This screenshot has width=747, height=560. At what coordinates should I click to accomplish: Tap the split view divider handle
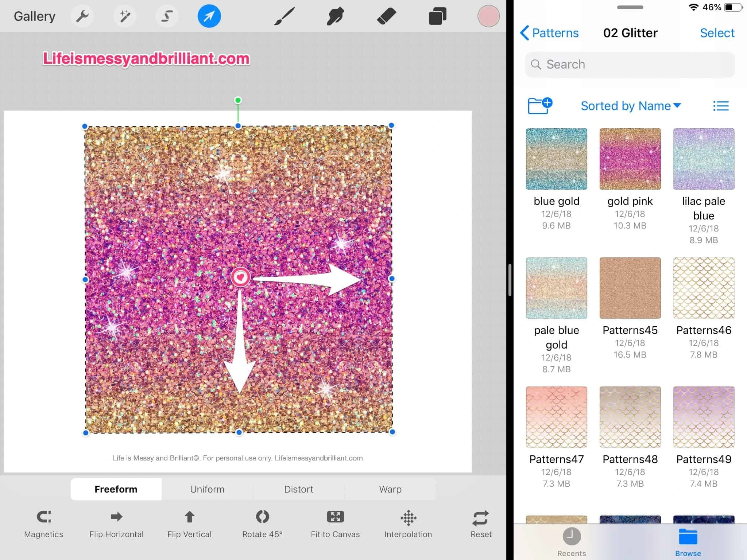(x=510, y=280)
